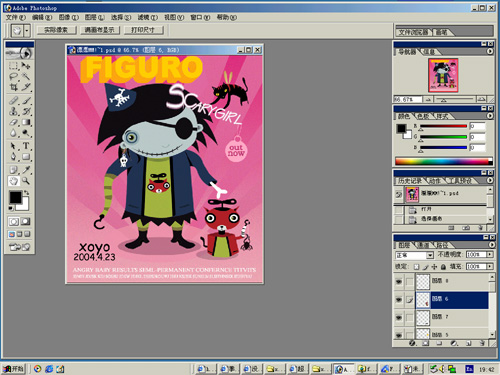The width and height of the screenshot is (500, 375).
Task: Select the History Brush tool
Action: (x=26, y=111)
